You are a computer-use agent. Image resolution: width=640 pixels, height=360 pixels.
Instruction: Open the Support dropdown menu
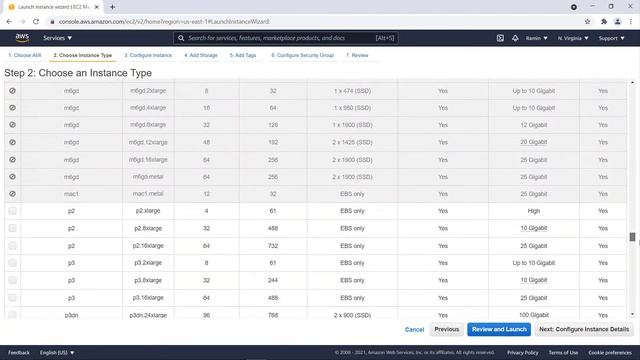[x=611, y=38]
